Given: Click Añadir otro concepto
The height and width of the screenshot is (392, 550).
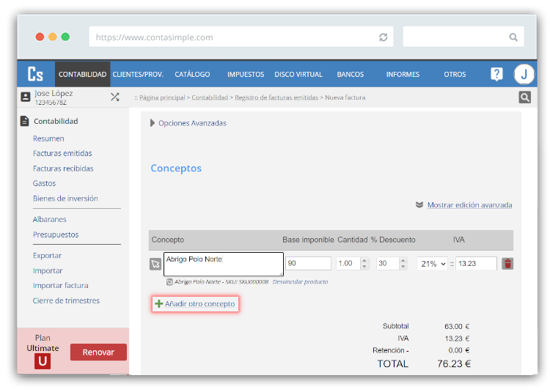Looking at the screenshot, I should 195,304.
